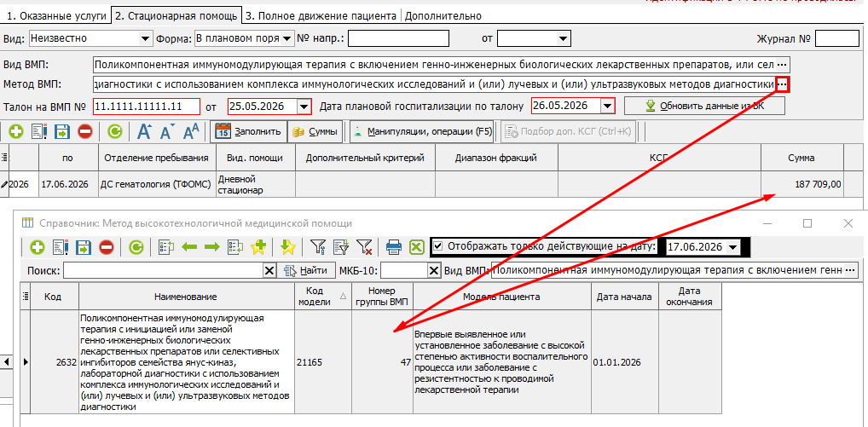The image size is (868, 427).
Task: Green right arrow in the Справочник toolbar
Action: (x=212, y=246)
